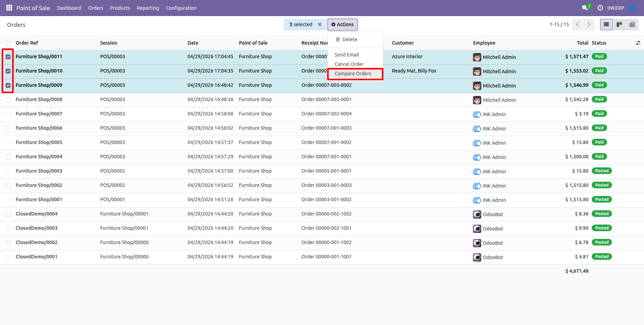Go to next page of orders
Image resolution: width=644 pixels, height=325 pixels.
tap(589, 24)
